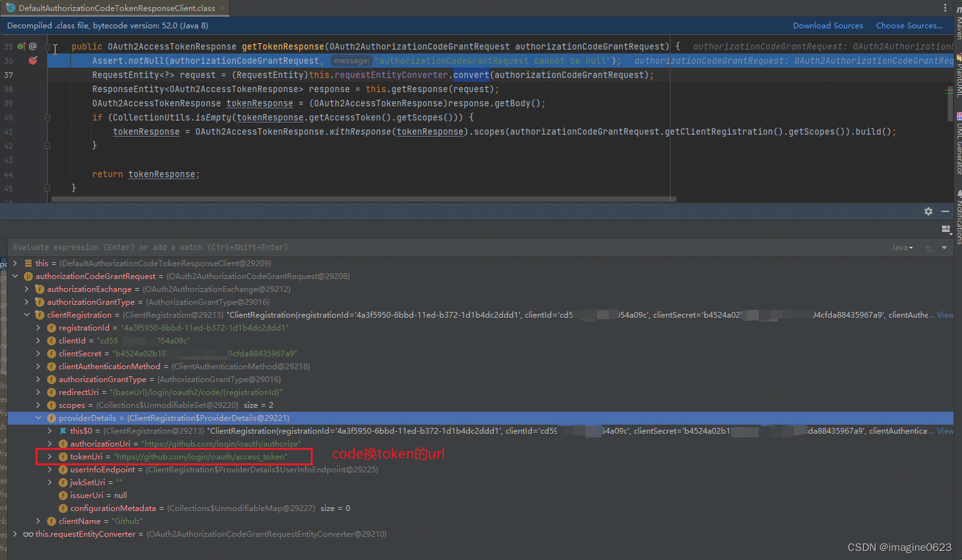Click the field icon of authorizationExchange
962x560 pixels.
[40, 289]
